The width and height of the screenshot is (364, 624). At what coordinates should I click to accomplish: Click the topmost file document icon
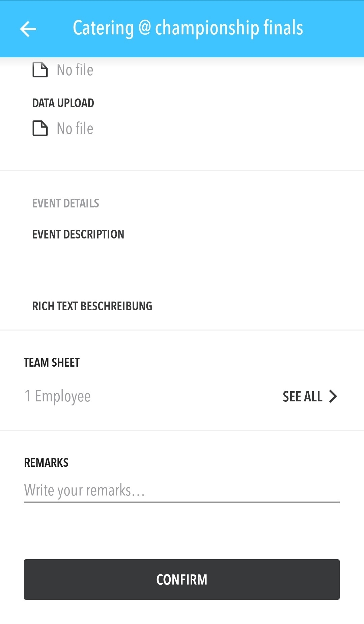[x=40, y=70]
